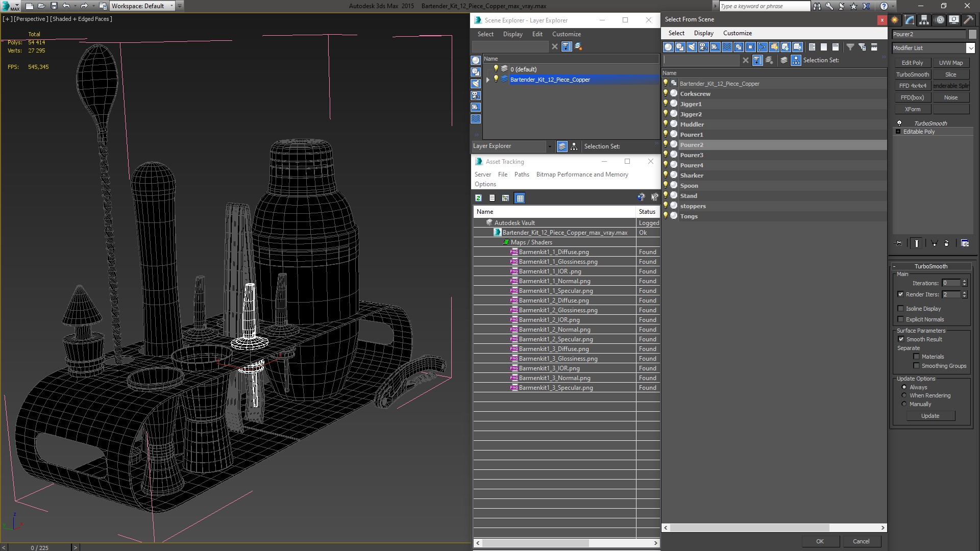This screenshot has height=551, width=980.
Task: Click the Edit Poly modifier button
Action: coord(912,63)
